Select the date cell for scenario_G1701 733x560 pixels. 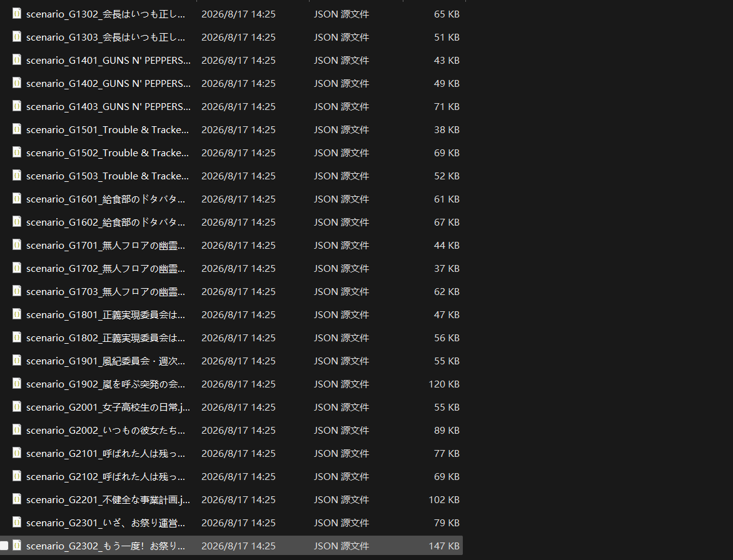point(238,245)
